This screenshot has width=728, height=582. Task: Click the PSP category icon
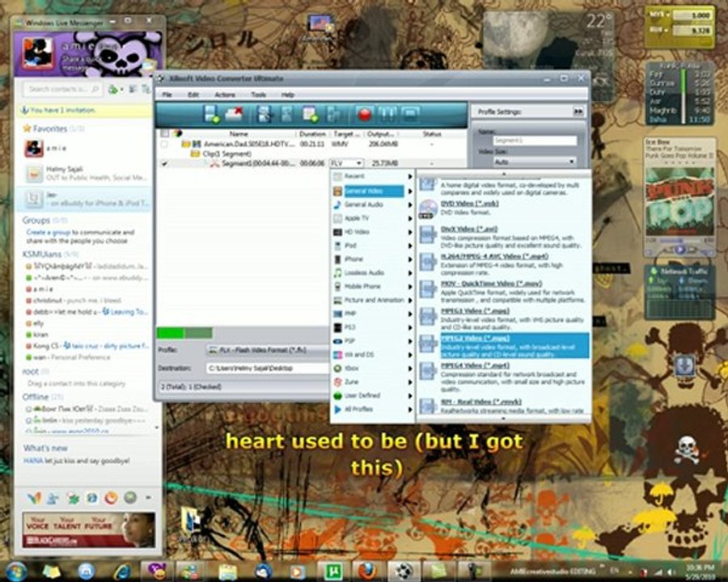pyautogui.click(x=337, y=341)
